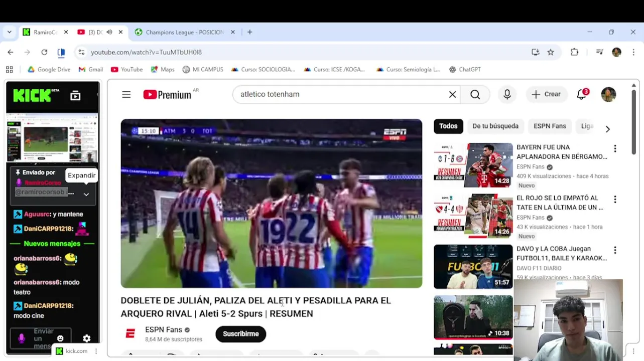Mute the YouTube tab audio icon
644x361 pixels.
pyautogui.click(x=109, y=32)
